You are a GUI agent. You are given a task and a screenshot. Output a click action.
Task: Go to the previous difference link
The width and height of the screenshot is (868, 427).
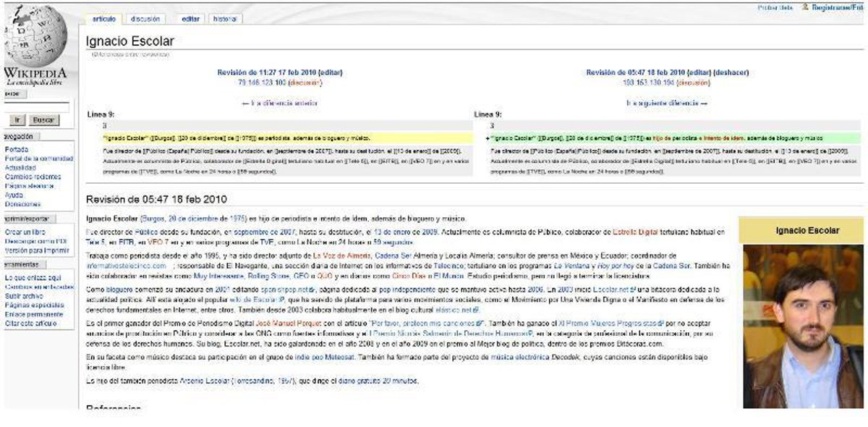click(279, 103)
